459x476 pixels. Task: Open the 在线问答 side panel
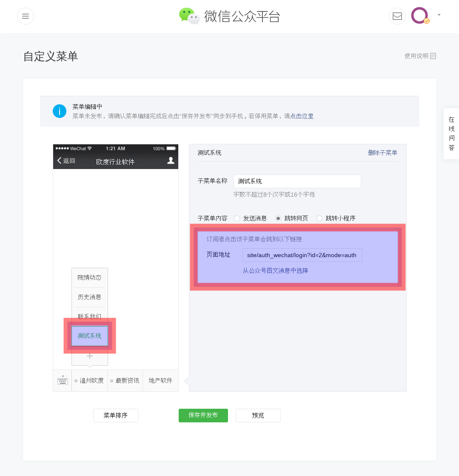(451, 134)
